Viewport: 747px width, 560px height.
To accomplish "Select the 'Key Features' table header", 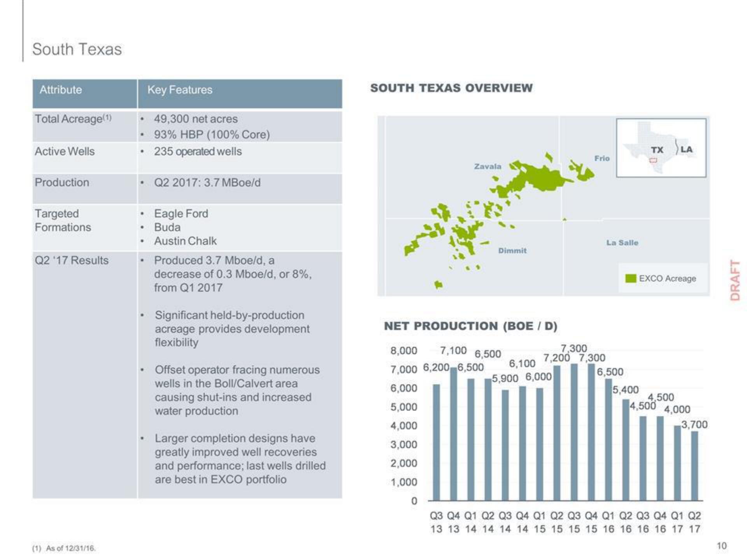I will coord(180,90).
